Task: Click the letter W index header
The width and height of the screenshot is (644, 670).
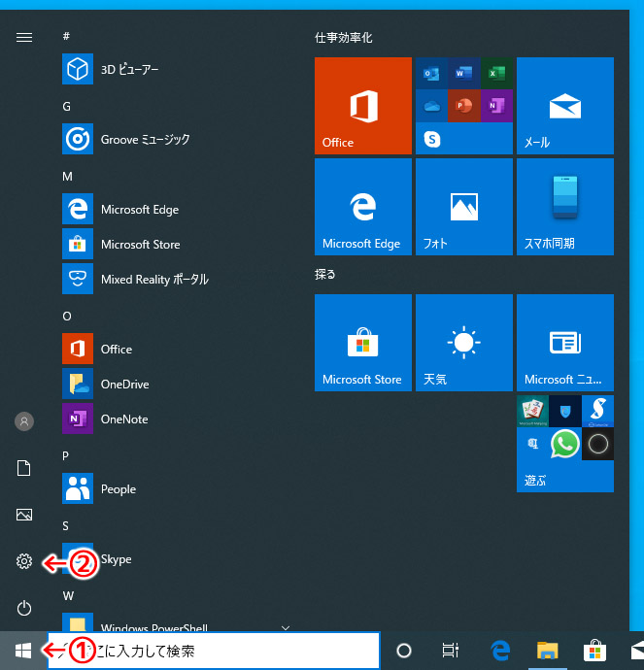Action: (x=68, y=595)
